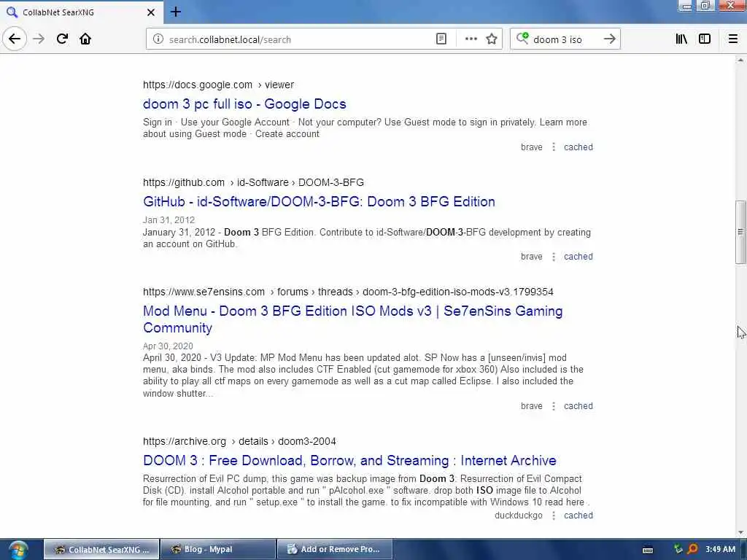This screenshot has width=747, height=560.
Task: Open the Library icon
Action: click(x=681, y=39)
